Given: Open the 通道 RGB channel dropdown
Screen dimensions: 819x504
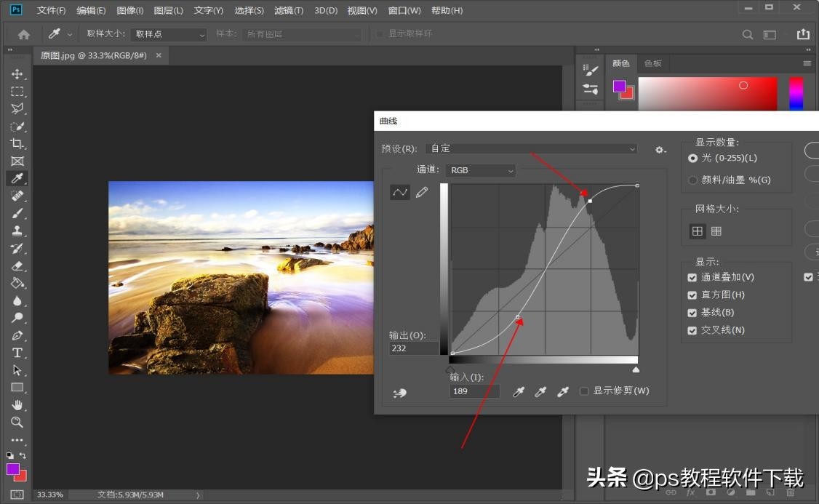Looking at the screenshot, I should pos(481,170).
